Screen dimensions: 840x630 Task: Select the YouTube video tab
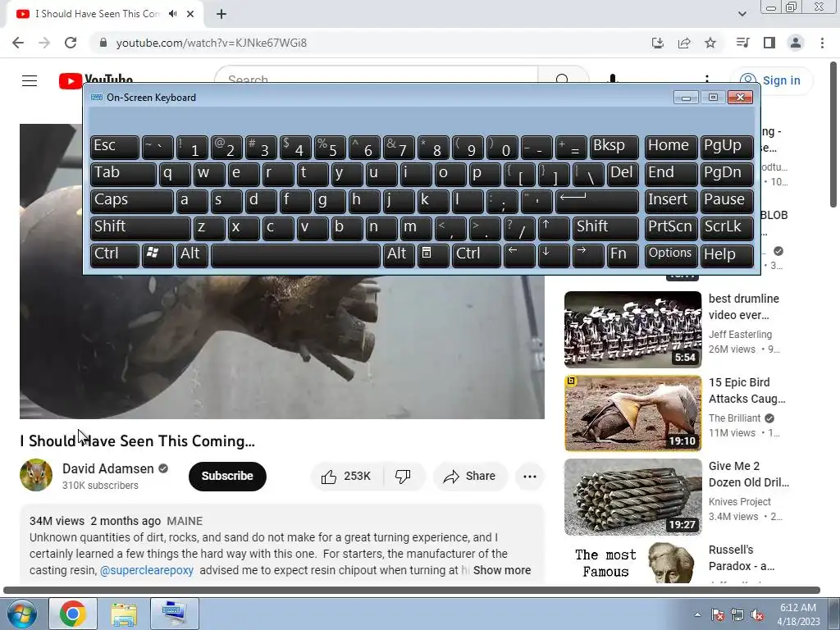pos(104,14)
